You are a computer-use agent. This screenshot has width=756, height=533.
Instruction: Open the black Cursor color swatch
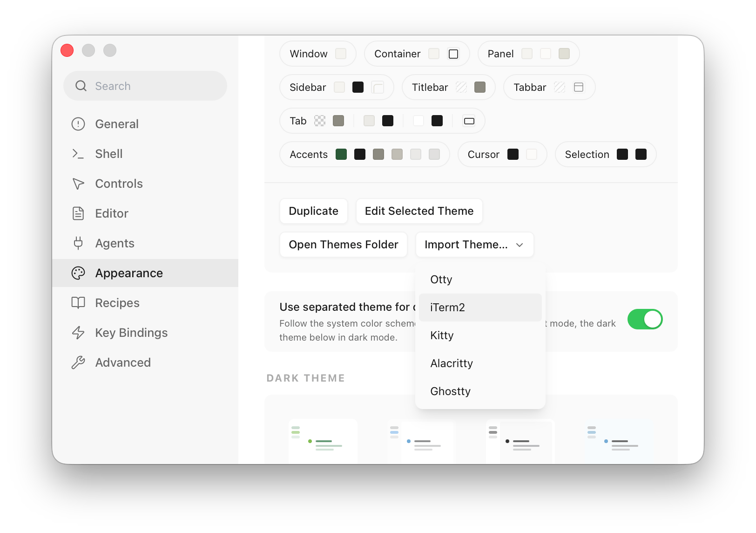pyautogui.click(x=513, y=155)
